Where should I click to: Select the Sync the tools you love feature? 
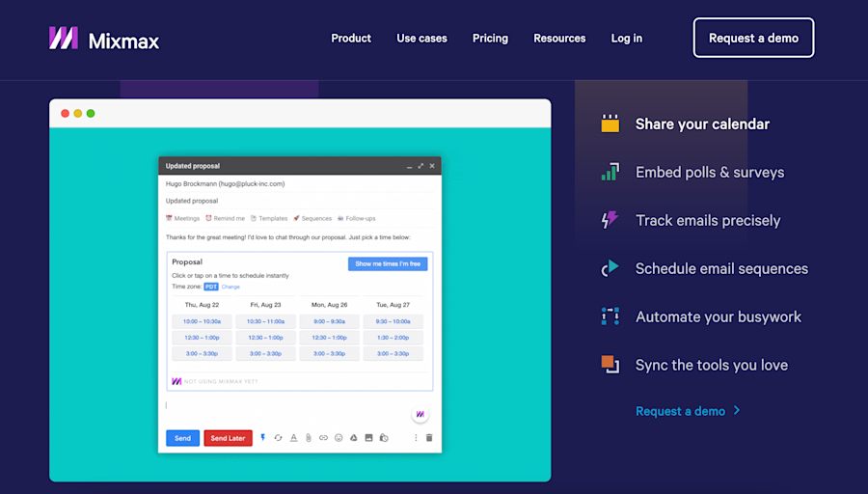[x=712, y=365]
